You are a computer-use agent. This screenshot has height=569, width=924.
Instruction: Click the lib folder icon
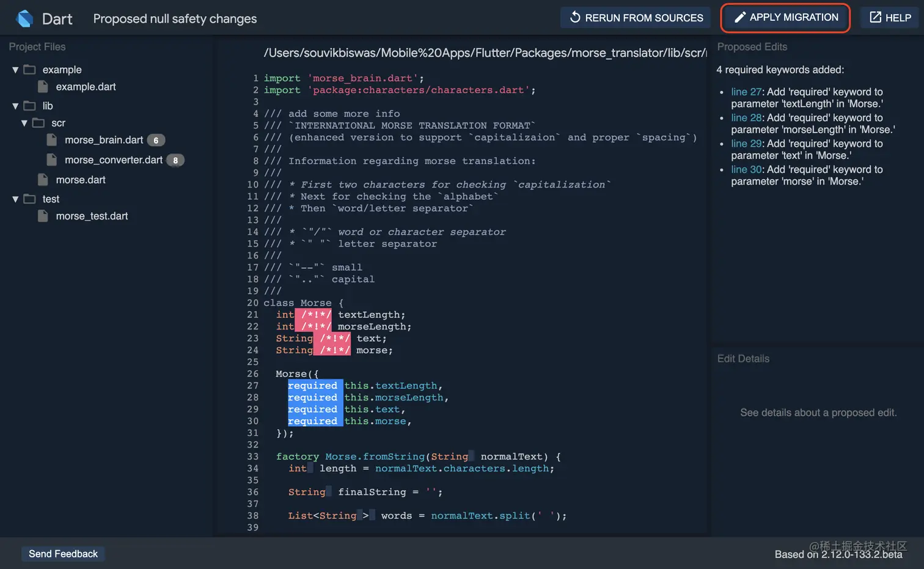point(29,106)
